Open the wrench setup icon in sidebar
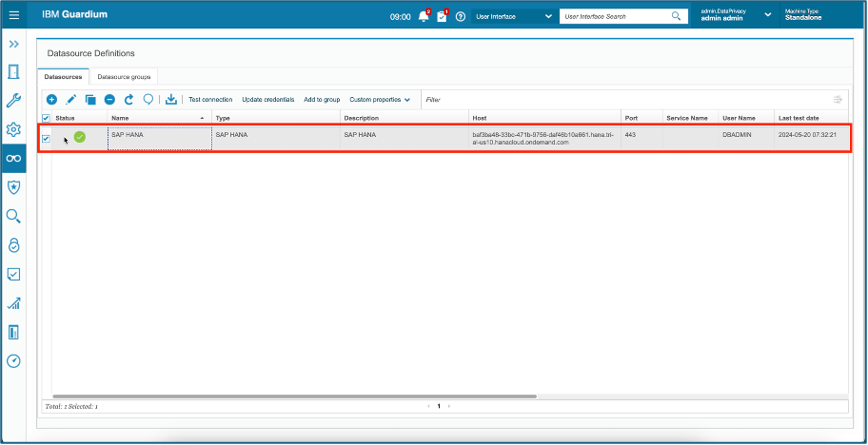 (14, 101)
